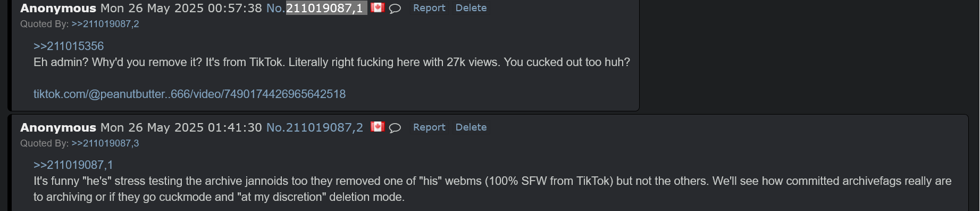This screenshot has width=980, height=211.
Task: Report the post from 01:41:30
Action: pos(429,127)
